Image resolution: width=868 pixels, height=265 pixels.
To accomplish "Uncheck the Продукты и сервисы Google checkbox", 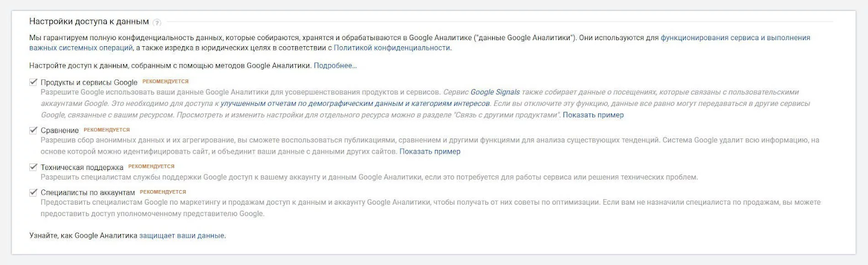I will [x=33, y=82].
